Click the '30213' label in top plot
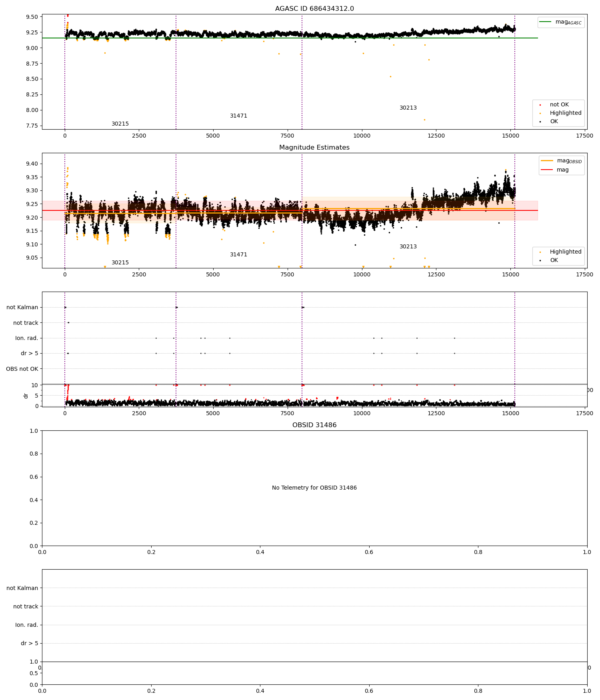The image size is (600, 700). pos(408,108)
